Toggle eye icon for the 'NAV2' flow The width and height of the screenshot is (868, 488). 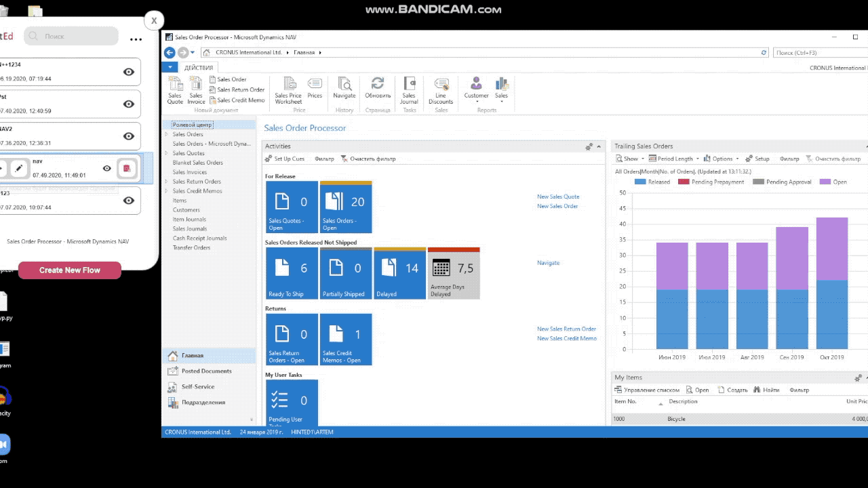tap(128, 136)
